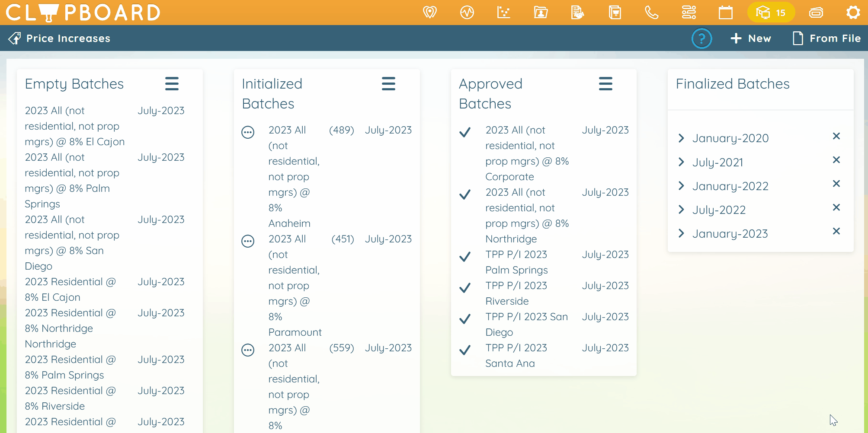Click the X next to January-2020
Viewport: 868px width, 433px height.
coord(836,136)
